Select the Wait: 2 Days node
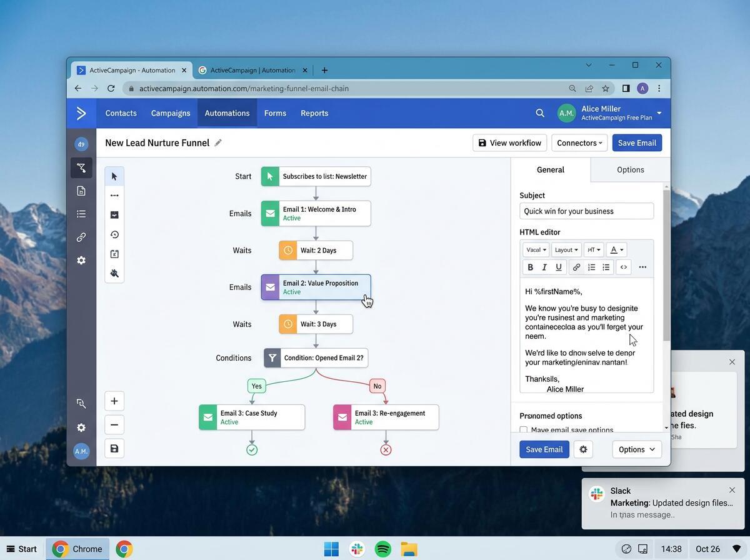The width and height of the screenshot is (750, 560). tap(316, 251)
